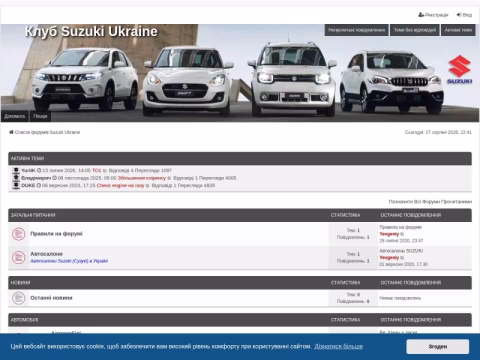This screenshot has height=360, width=480.
Task: Open last post Автосалоны SUZUKI
Action: [x=401, y=251]
